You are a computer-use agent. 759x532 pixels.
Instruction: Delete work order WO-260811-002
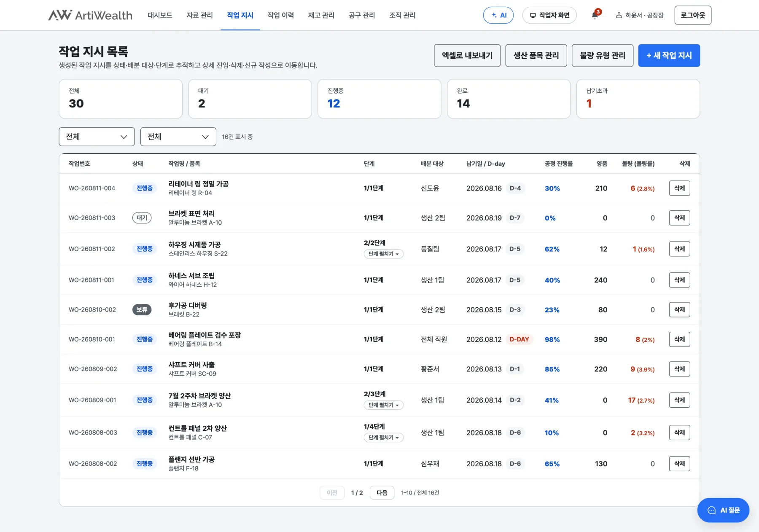679,249
